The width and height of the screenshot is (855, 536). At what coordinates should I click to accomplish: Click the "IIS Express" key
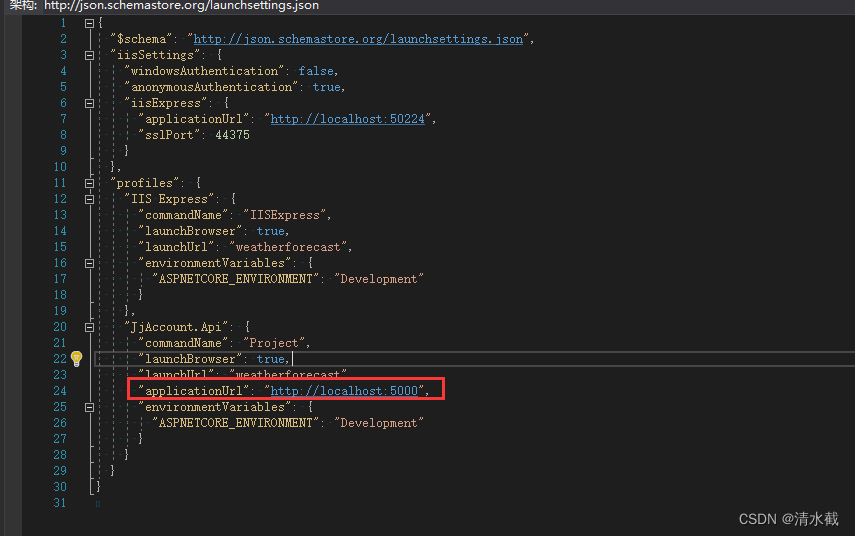pyautogui.click(x=169, y=199)
